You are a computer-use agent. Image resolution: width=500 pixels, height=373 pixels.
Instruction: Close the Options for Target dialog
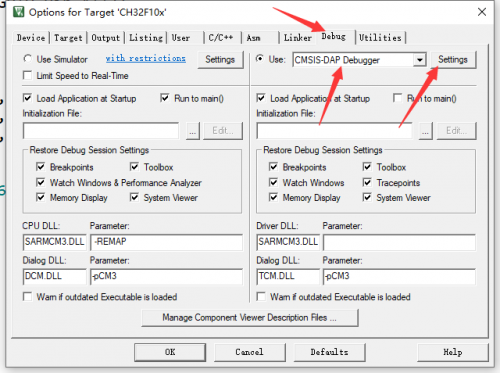tap(482, 12)
